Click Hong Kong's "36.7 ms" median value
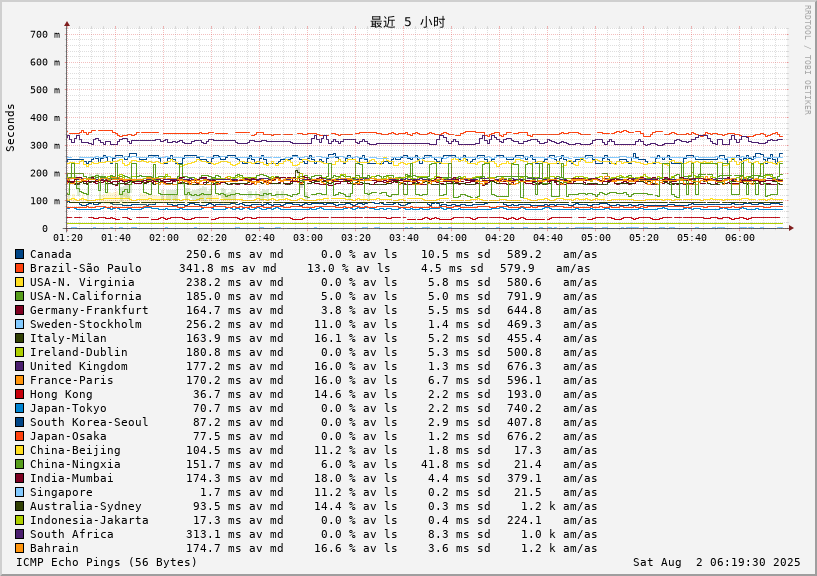This screenshot has height=576, width=817. pyautogui.click(x=217, y=395)
